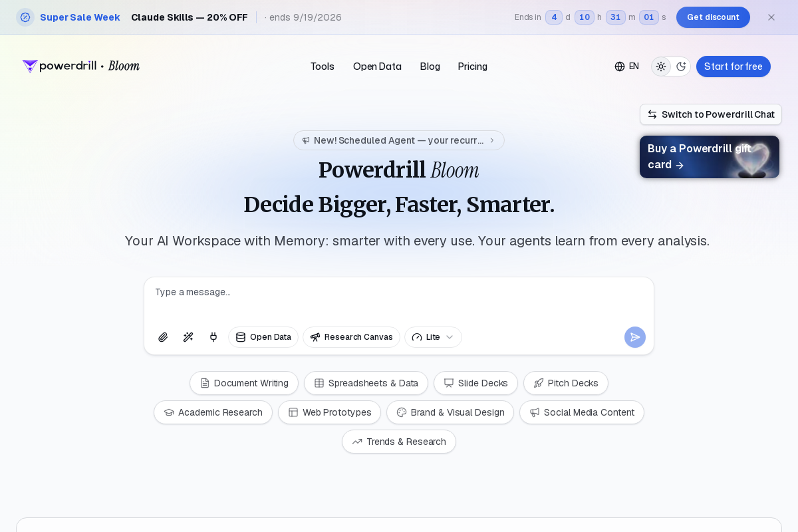Click the Get discount button
The width and height of the screenshot is (798, 532).
click(x=713, y=17)
